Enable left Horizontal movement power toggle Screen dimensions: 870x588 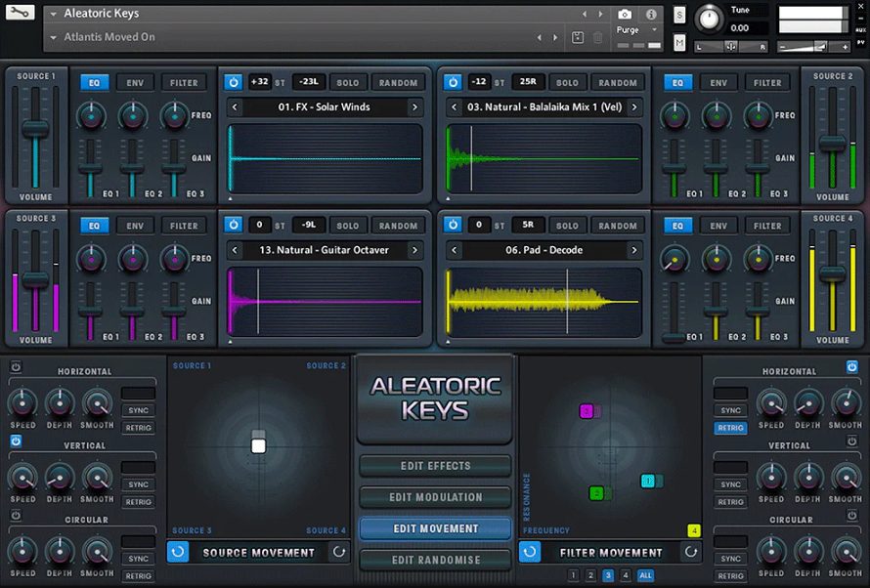point(16,367)
